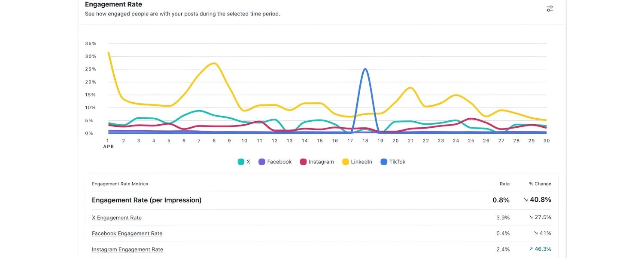The width and height of the screenshot is (644, 258).
Task: Open the X Engagement Rate link
Action: click(117, 218)
